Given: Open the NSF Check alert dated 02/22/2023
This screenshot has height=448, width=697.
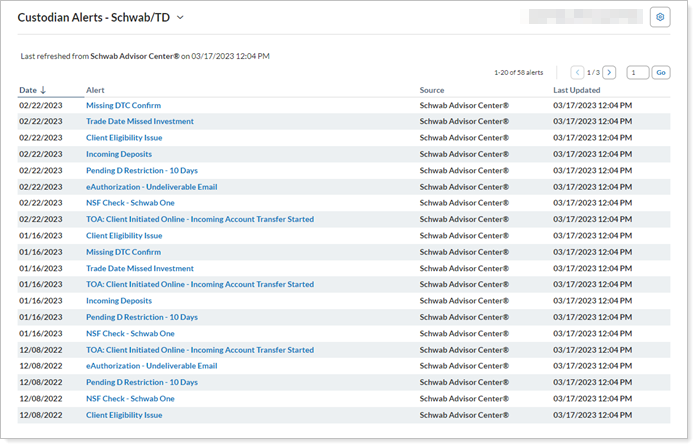Looking at the screenshot, I should pyautogui.click(x=130, y=203).
